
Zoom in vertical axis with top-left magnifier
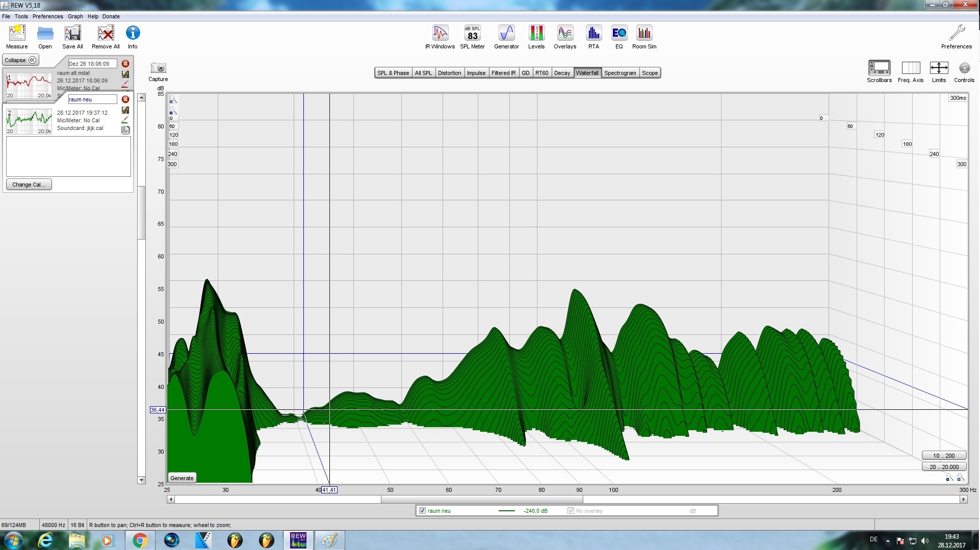173,99
